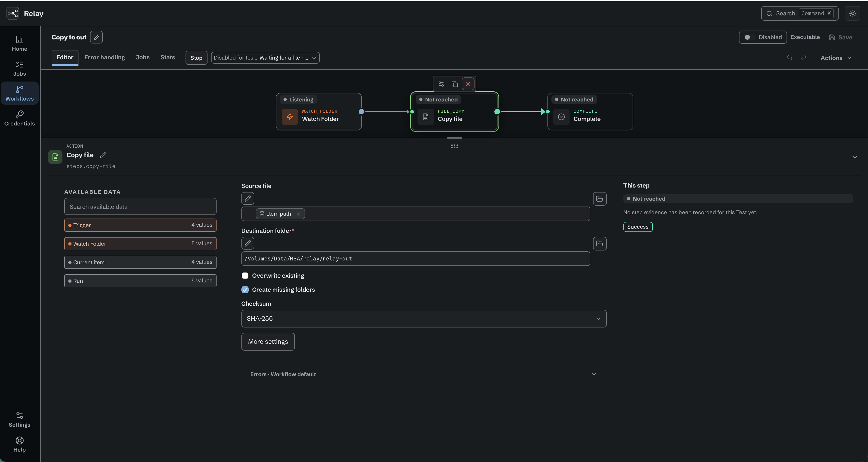The height and width of the screenshot is (462, 868).
Task: Toggle the Disabled workflow switch
Action: [x=763, y=37]
